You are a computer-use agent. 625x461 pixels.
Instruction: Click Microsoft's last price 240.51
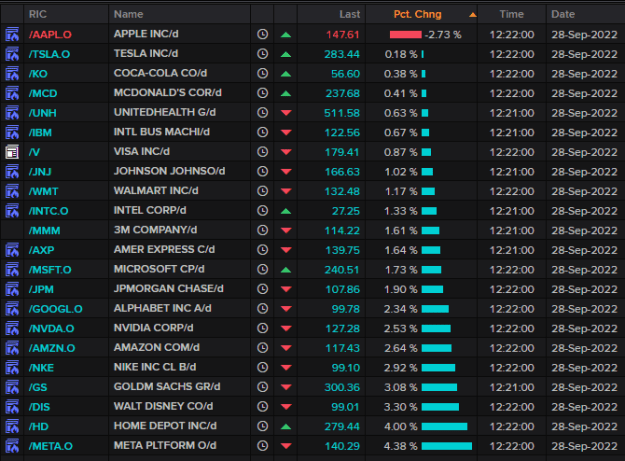tap(342, 270)
